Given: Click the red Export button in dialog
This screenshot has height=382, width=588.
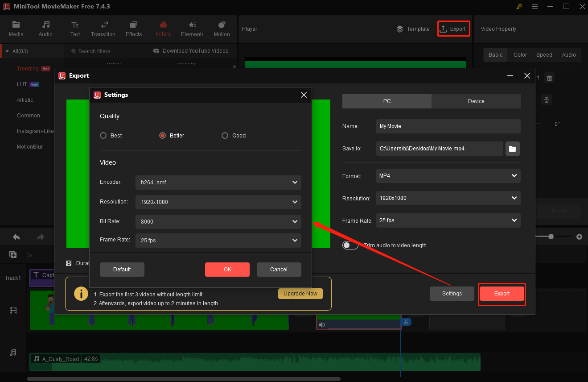Looking at the screenshot, I should [x=502, y=294].
